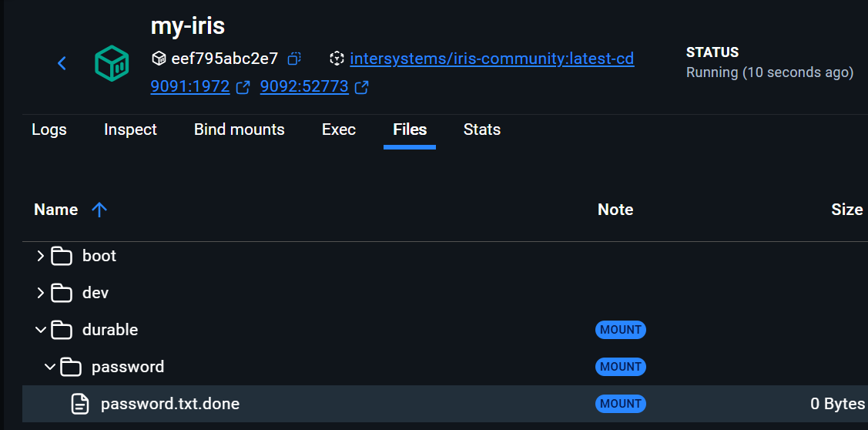Image resolution: width=868 pixels, height=430 pixels.
Task: Click the dev folder icon
Action: pos(62,293)
